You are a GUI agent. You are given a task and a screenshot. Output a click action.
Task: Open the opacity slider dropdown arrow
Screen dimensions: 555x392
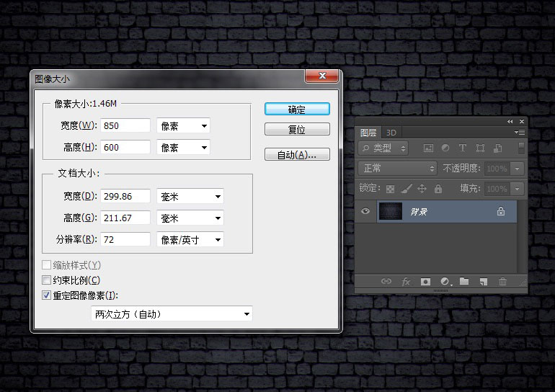(x=517, y=169)
